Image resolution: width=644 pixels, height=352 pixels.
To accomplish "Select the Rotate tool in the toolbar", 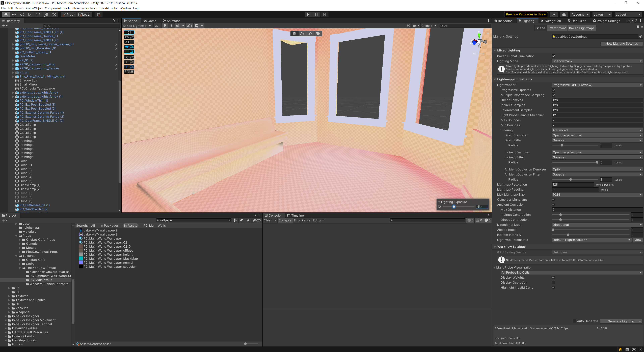I will (22, 14).
